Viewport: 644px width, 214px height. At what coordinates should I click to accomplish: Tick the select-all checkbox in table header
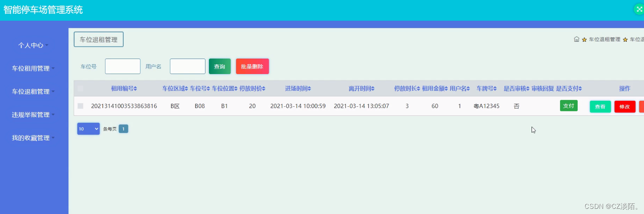coord(81,89)
